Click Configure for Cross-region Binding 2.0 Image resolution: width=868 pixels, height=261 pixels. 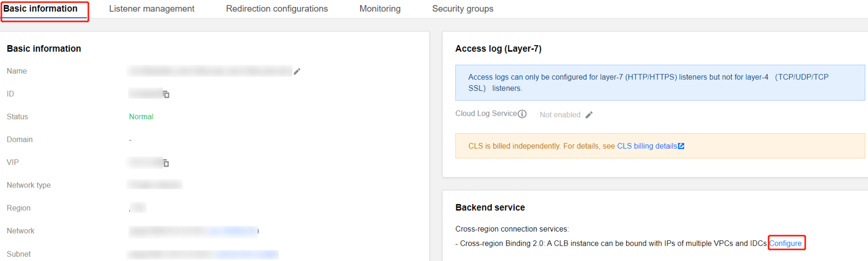(785, 243)
